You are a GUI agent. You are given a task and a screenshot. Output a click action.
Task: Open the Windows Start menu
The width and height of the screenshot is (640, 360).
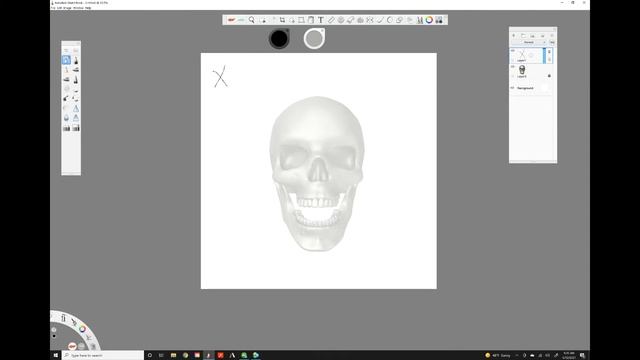(56, 356)
